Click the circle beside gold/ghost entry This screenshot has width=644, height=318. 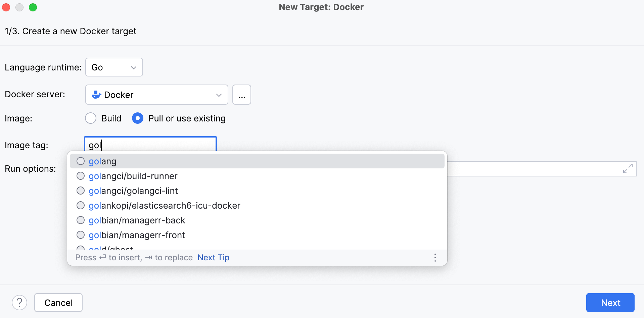[80, 248]
